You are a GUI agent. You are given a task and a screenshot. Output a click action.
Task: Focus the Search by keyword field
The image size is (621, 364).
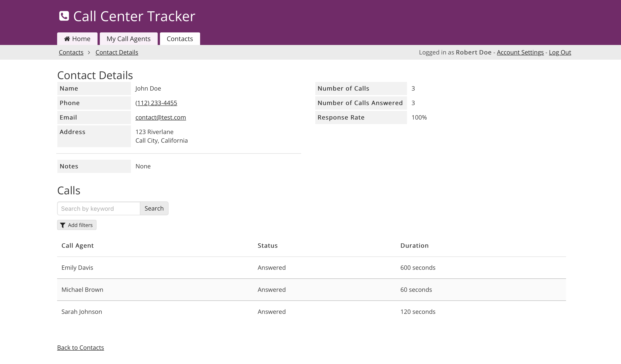click(x=99, y=208)
